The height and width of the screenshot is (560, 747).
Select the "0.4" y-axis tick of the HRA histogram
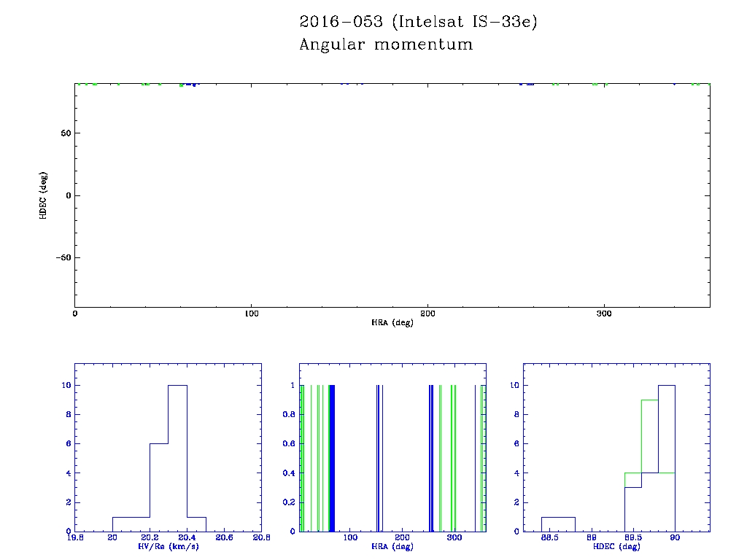[x=289, y=473]
